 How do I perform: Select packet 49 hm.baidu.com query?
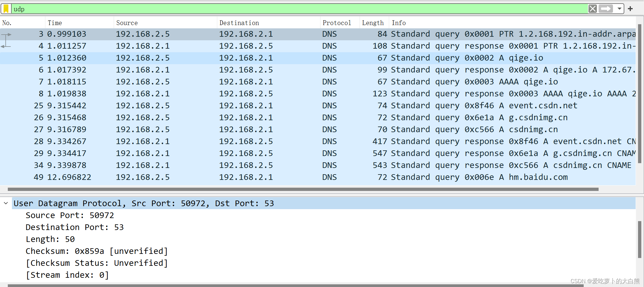point(318,177)
